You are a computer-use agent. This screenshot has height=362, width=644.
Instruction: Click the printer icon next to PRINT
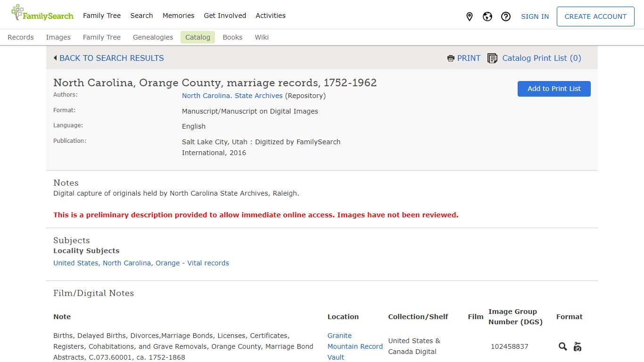point(451,58)
